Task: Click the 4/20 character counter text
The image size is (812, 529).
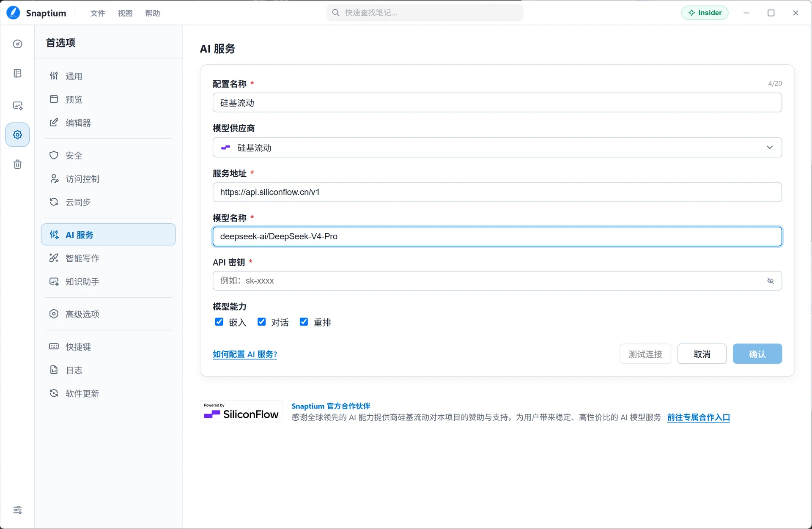Action: point(775,83)
